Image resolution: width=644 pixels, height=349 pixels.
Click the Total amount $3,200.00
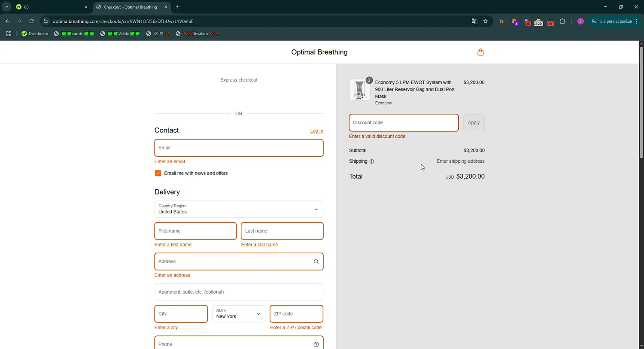tap(470, 176)
